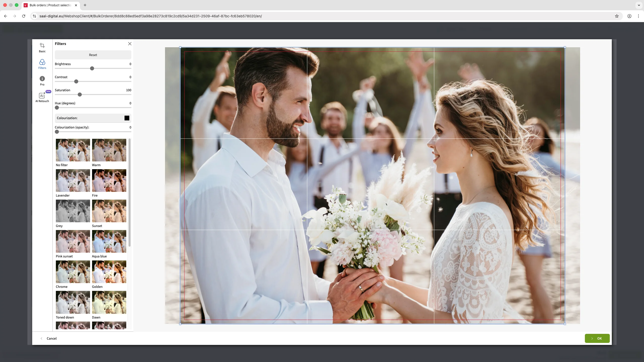644x362 pixels.
Task: Reload the page in browser
Action: tap(24, 16)
